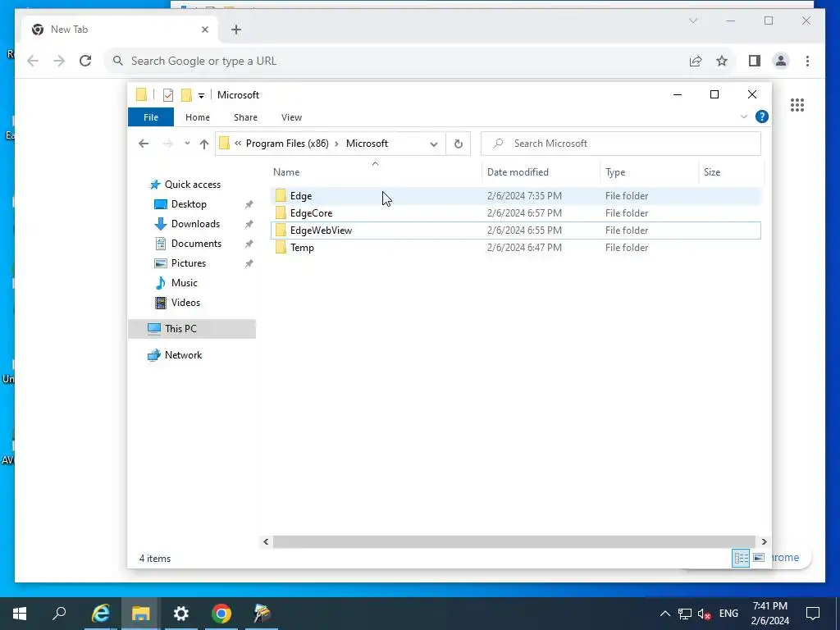The width and height of the screenshot is (840, 630).
Task: Open Chrome from the taskbar
Action: (x=221, y=614)
